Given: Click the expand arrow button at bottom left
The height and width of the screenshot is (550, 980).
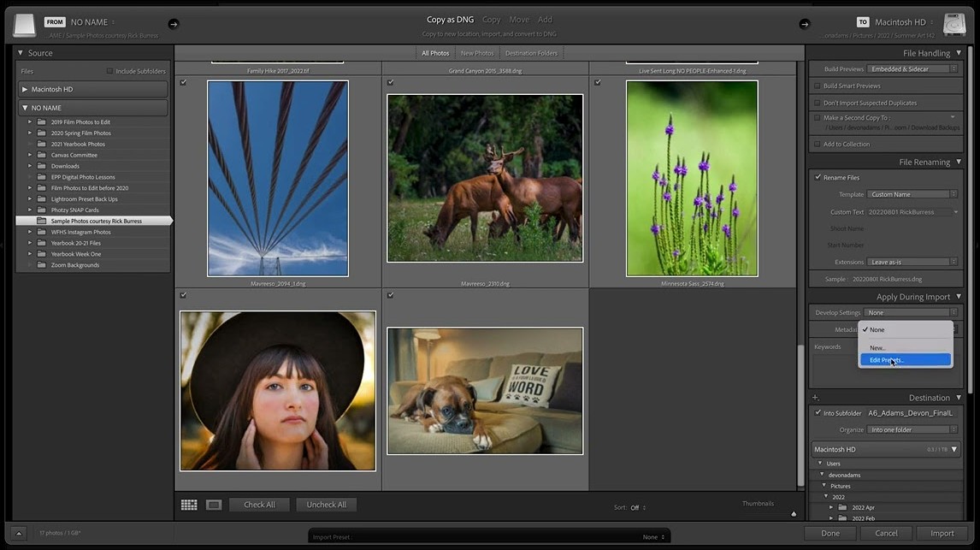Looking at the screenshot, I should click(x=19, y=533).
